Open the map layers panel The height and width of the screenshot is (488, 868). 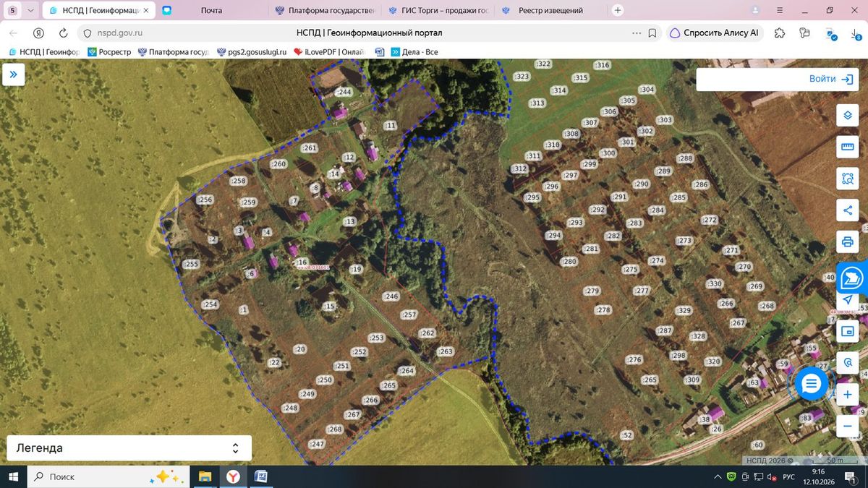[847, 116]
